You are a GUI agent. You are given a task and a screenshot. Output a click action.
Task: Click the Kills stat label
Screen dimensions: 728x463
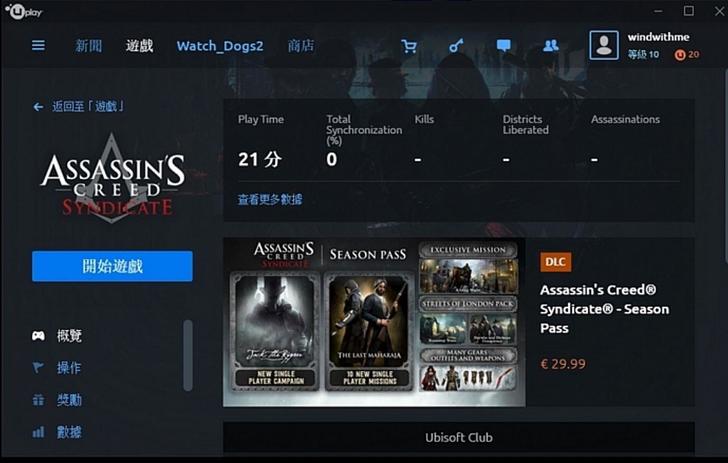(x=424, y=119)
